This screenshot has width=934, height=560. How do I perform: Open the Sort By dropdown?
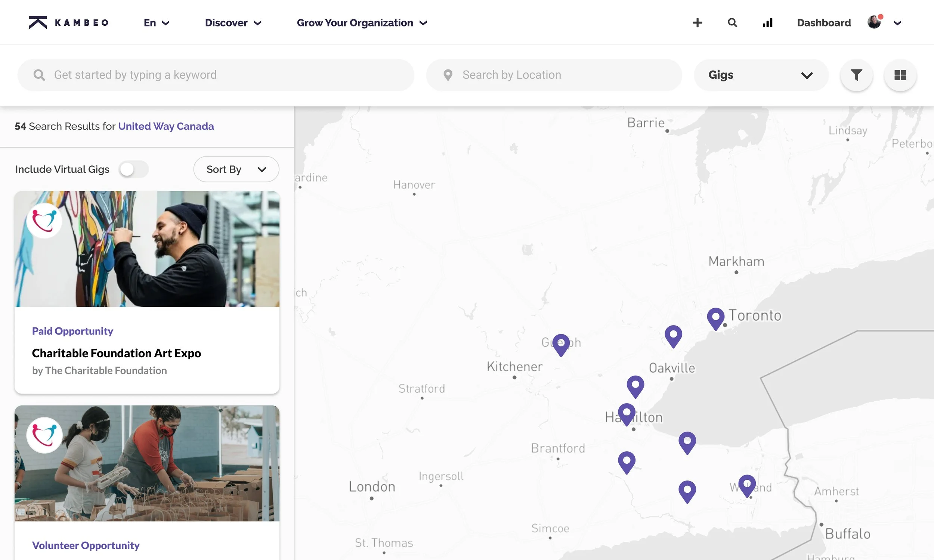[236, 169]
